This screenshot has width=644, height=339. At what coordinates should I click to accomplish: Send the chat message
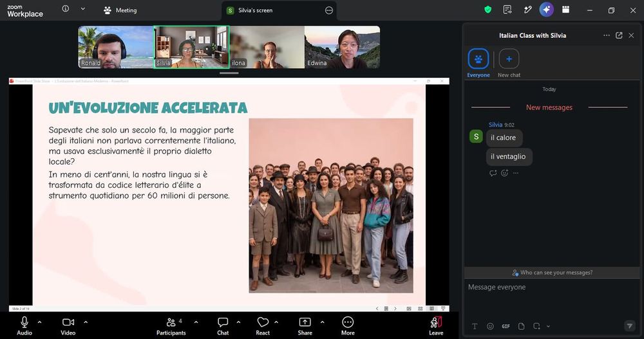629,326
